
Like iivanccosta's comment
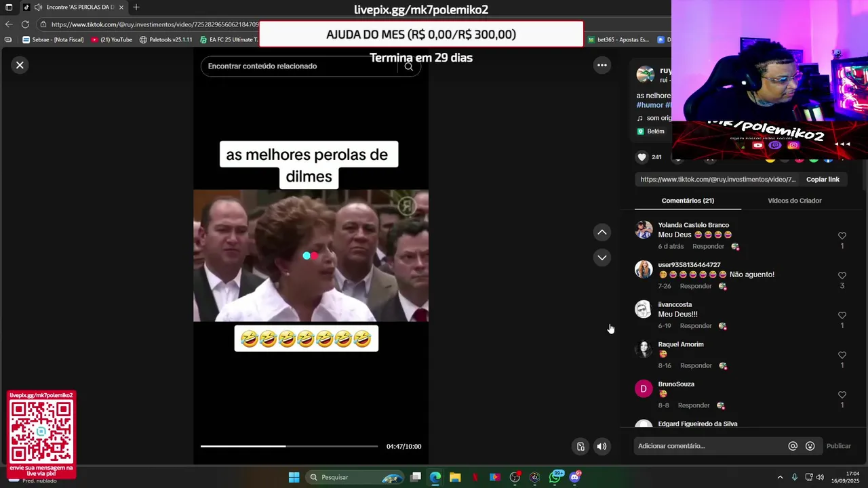[842, 315]
